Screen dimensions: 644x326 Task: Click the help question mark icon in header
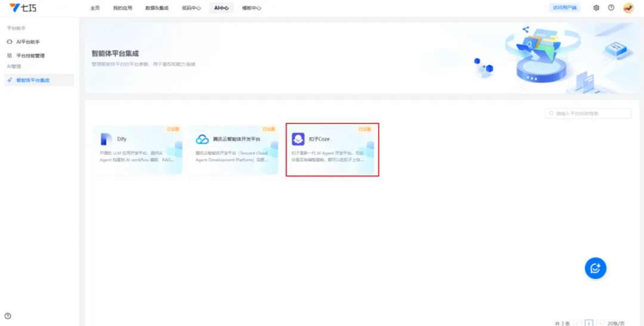[611, 8]
